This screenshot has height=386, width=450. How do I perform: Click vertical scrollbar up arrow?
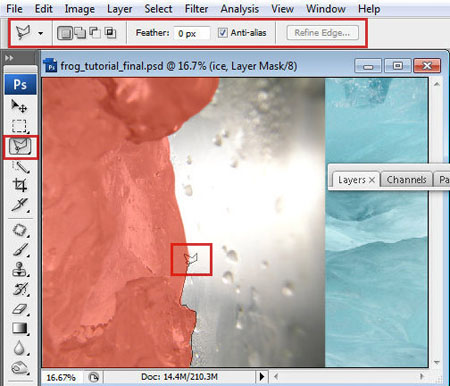(436, 84)
